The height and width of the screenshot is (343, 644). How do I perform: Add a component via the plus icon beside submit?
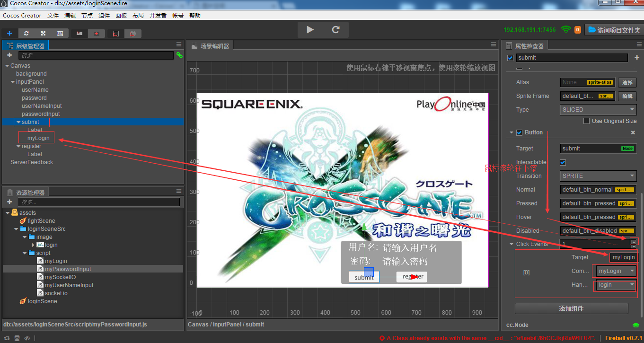(637, 58)
